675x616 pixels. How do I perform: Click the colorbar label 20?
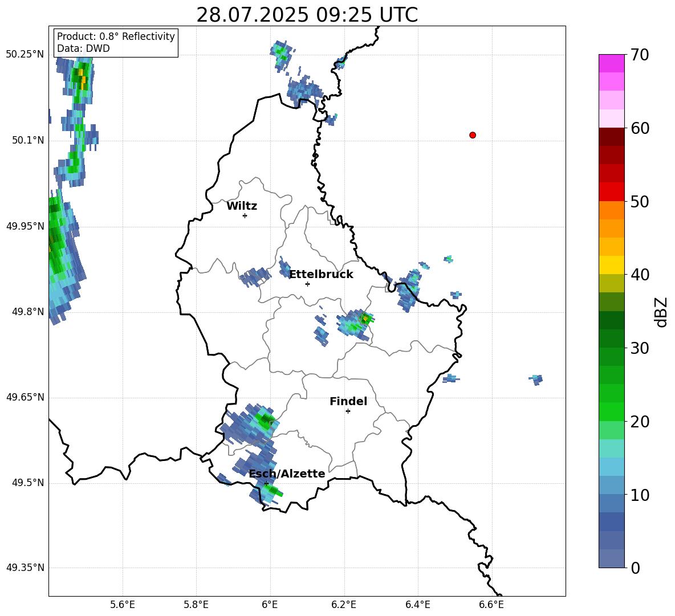(x=639, y=422)
